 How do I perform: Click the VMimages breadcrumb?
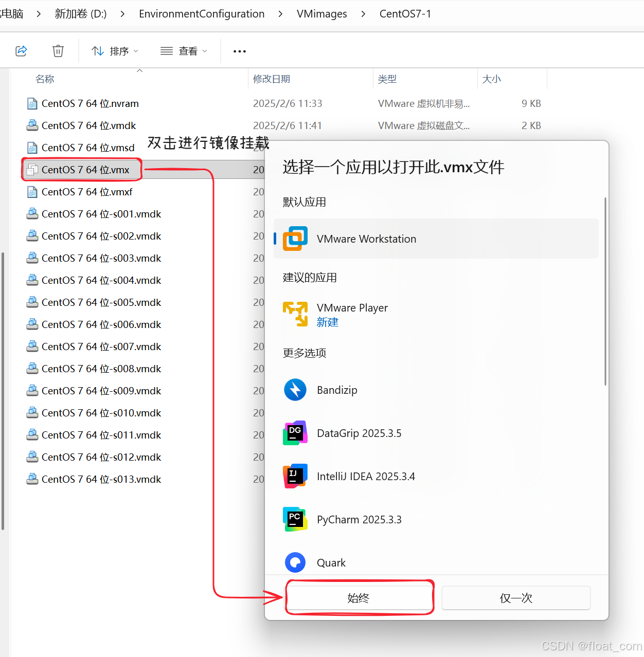click(322, 14)
